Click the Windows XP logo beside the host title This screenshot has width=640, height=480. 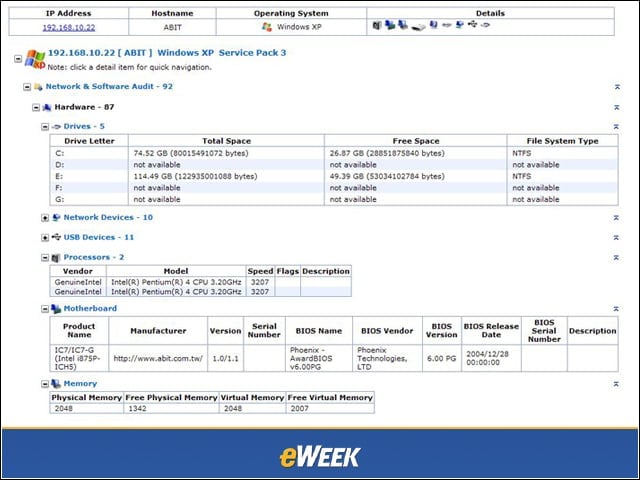click(35, 59)
